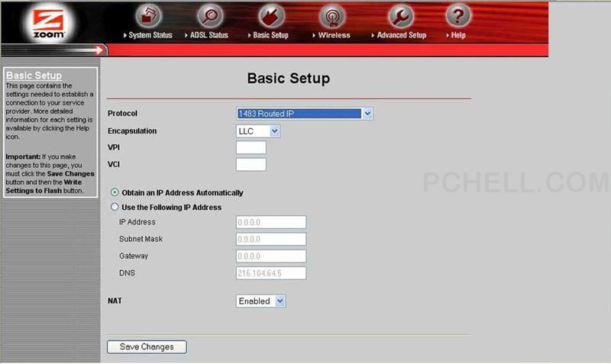The image size is (611, 364).
Task: Click the System Status folder icon
Action: click(153, 15)
